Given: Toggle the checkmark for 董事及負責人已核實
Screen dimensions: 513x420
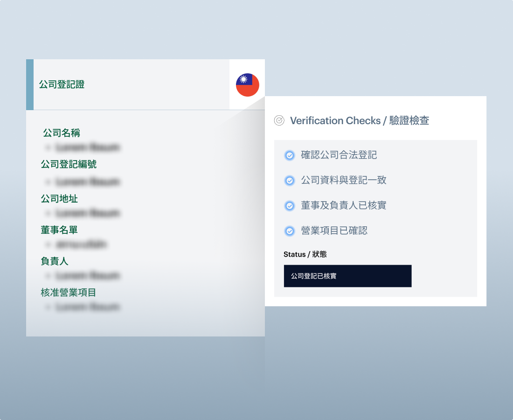Looking at the screenshot, I should [290, 206].
